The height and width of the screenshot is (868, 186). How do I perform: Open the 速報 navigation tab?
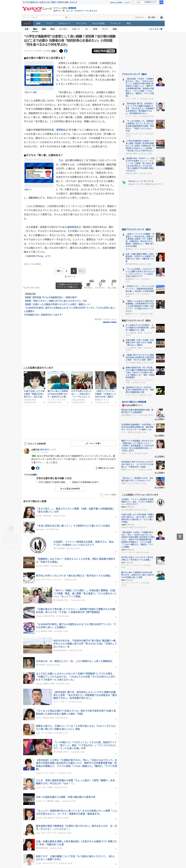coord(38,23)
